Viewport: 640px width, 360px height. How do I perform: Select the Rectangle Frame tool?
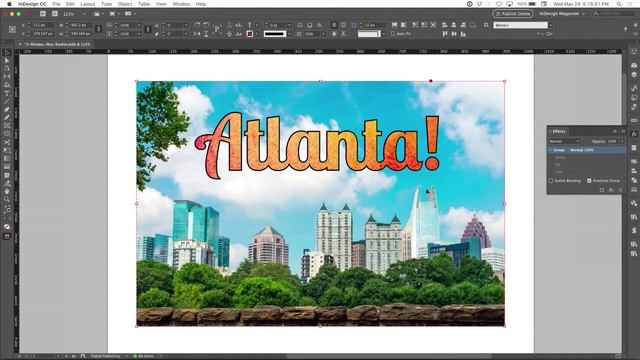tap(7, 126)
